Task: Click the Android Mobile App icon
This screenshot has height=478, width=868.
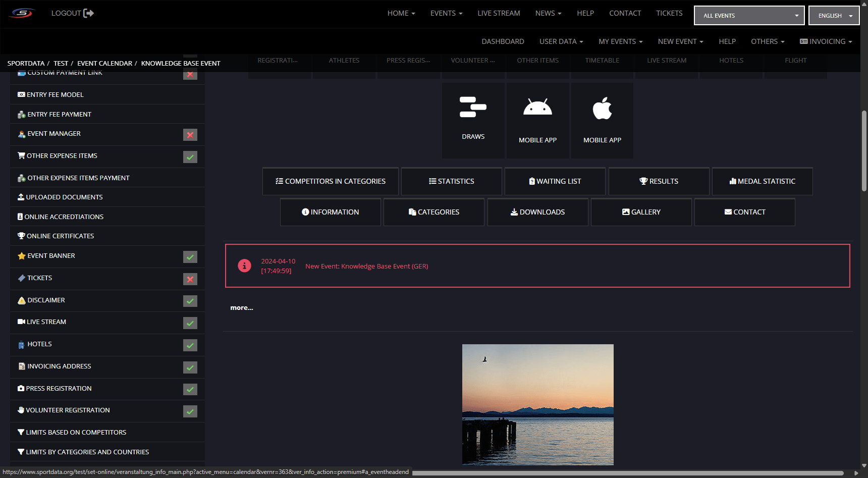Action: [537, 107]
